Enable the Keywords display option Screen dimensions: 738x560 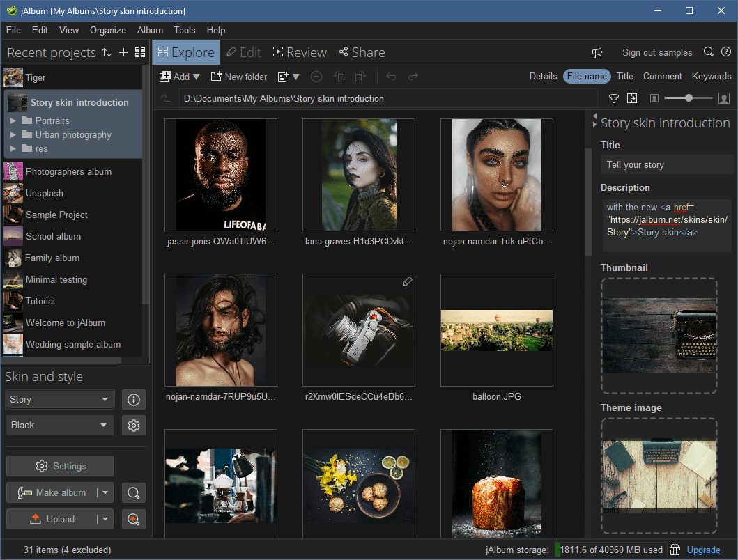point(711,76)
